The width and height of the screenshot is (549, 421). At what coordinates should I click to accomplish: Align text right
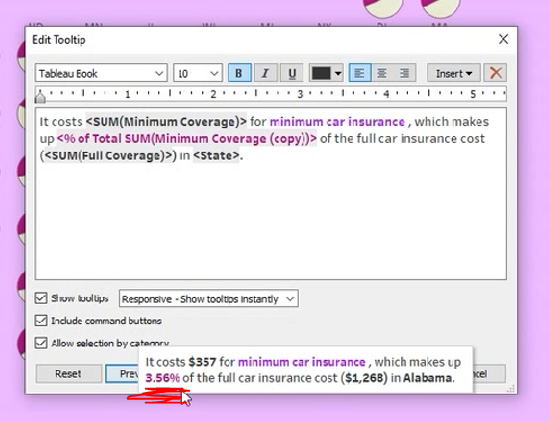coord(404,73)
